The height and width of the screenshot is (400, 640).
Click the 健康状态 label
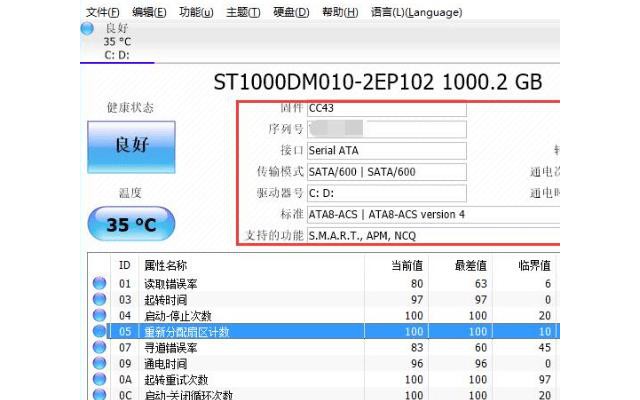[130, 108]
